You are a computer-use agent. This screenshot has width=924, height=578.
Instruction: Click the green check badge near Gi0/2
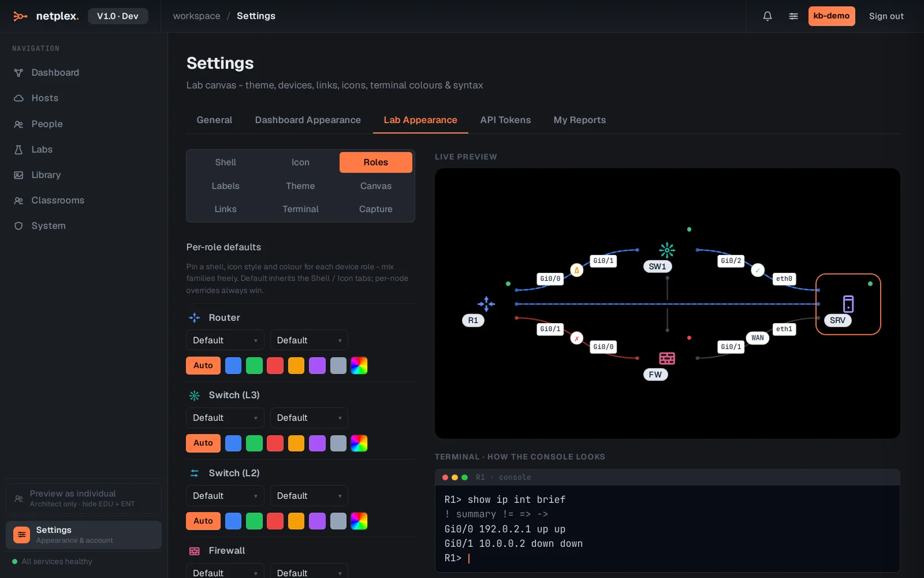[x=758, y=270]
